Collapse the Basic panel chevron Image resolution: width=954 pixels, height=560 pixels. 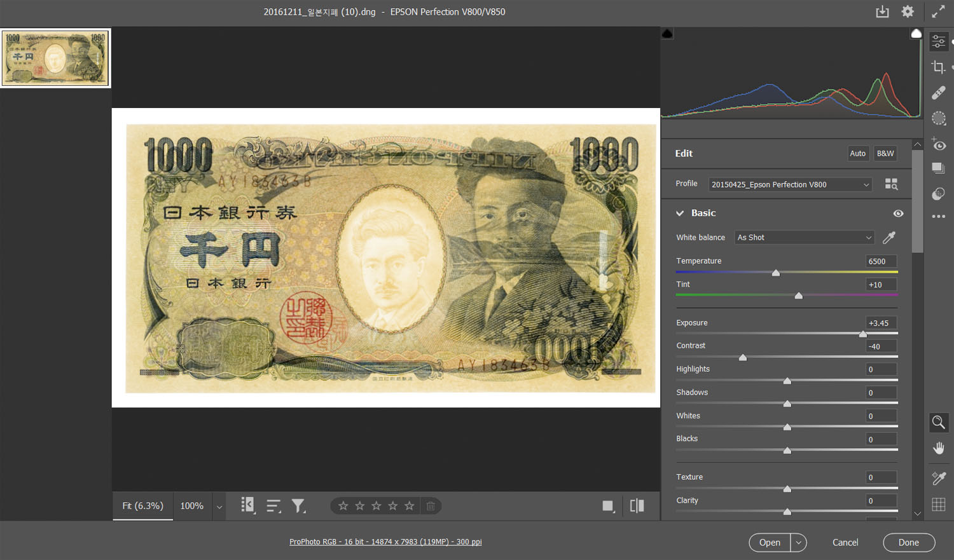point(680,214)
